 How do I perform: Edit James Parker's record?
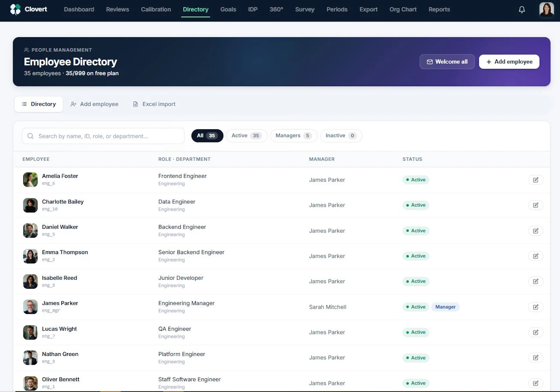click(535, 307)
